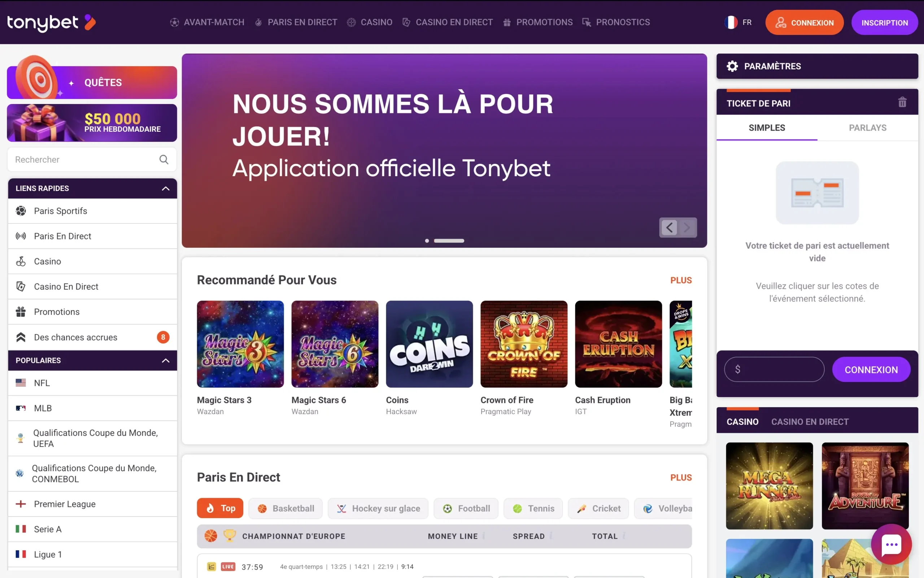This screenshot has height=578, width=924.
Task: Click Plus next to Paris En Direct heading
Action: (681, 478)
